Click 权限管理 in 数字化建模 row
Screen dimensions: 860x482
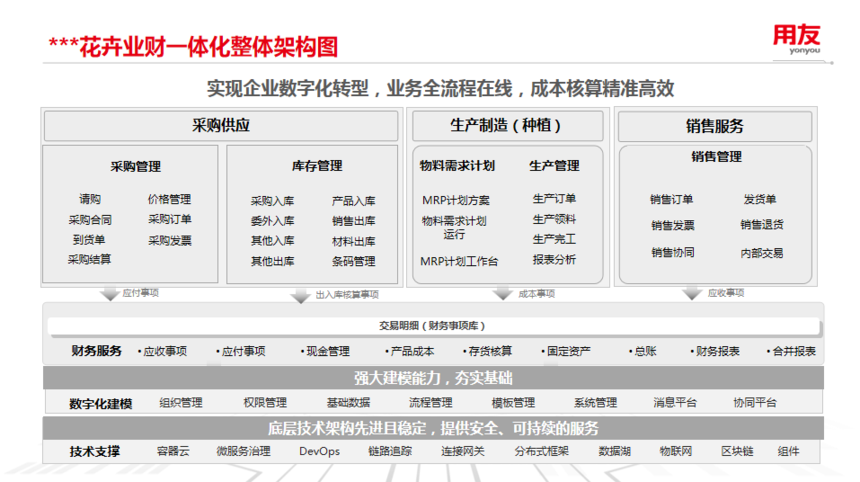click(265, 403)
